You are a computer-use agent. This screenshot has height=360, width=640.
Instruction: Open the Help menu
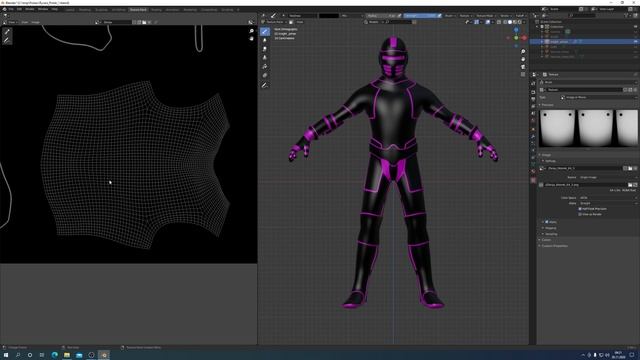tap(54, 9)
